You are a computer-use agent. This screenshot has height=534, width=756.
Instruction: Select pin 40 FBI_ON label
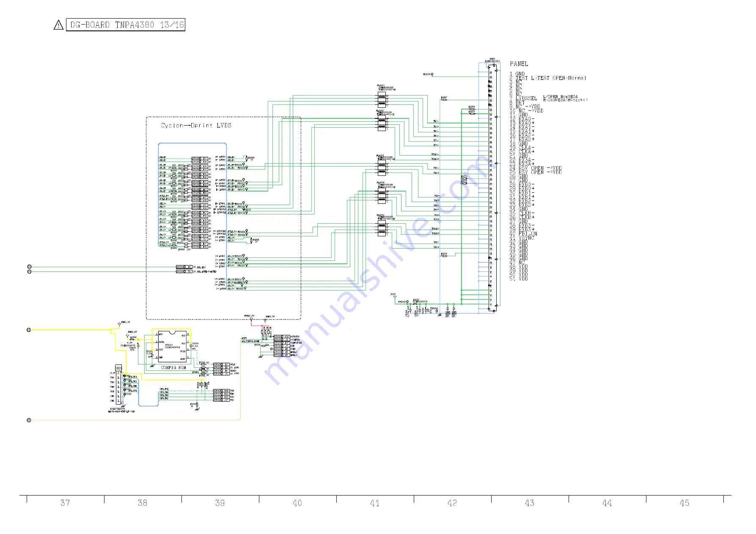tap(523, 234)
